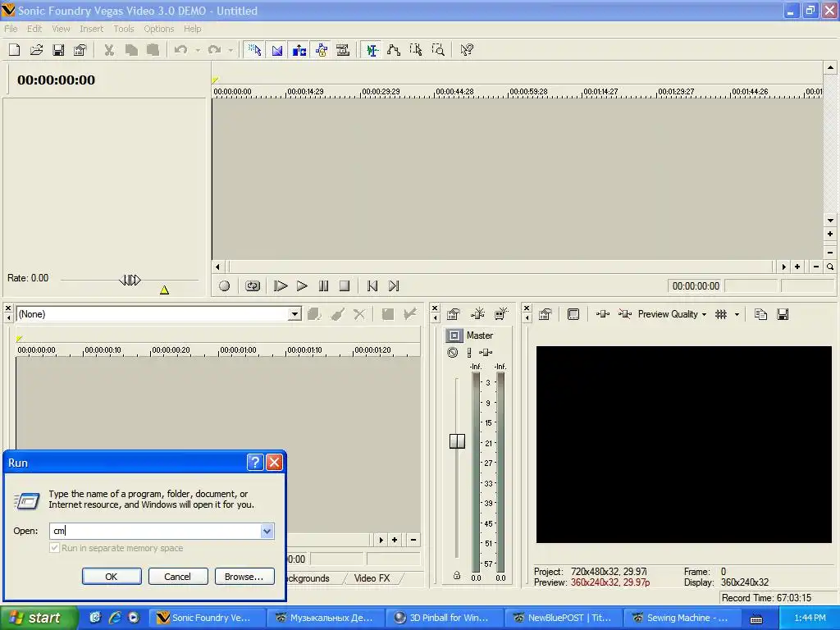Image resolution: width=840 pixels, height=630 pixels.
Task: Open the Undo history dropdown arrow
Action: click(x=198, y=50)
